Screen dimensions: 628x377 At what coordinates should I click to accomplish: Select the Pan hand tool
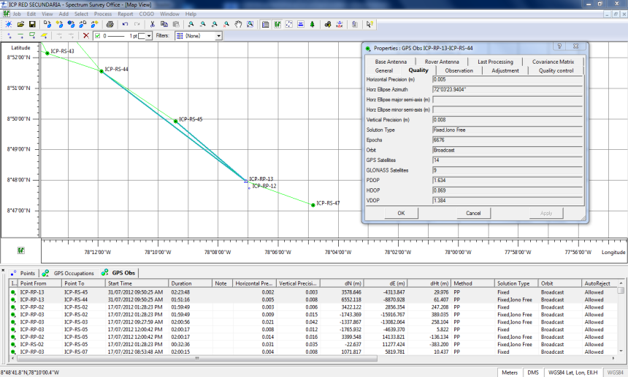(238, 24)
